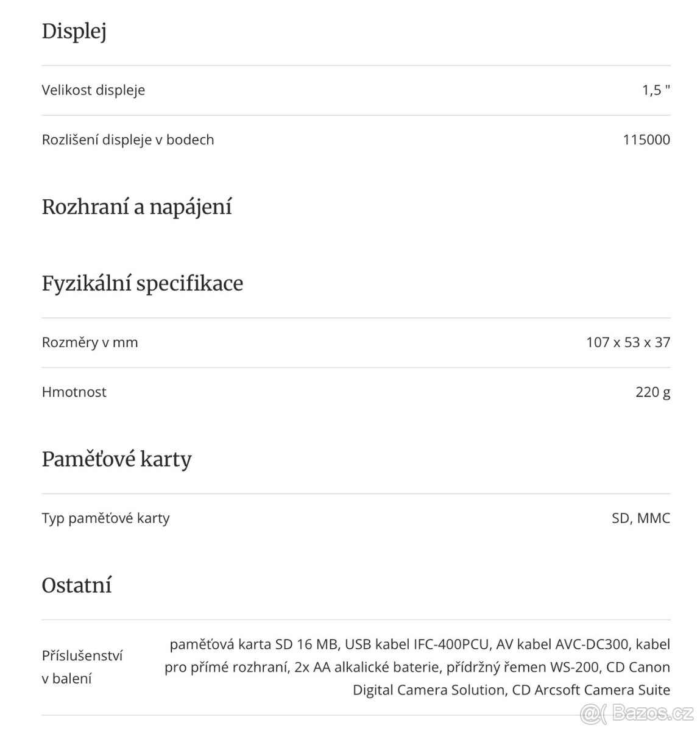700x731 pixels.
Task: Click the Rozlišení displeje v bodech label
Action: (128, 139)
